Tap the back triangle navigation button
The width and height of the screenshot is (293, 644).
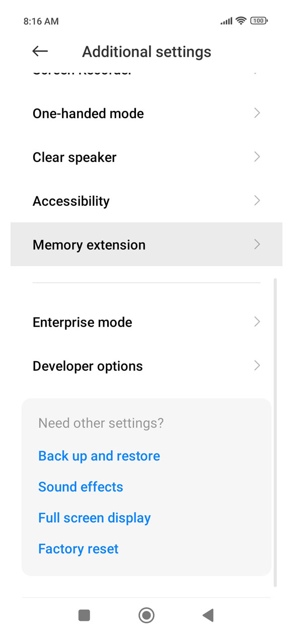(x=208, y=615)
